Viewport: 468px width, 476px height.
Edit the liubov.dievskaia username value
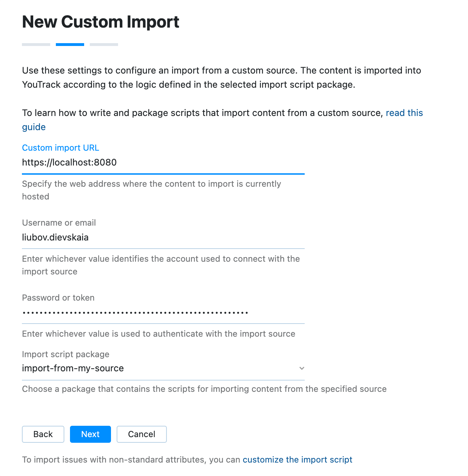point(55,237)
